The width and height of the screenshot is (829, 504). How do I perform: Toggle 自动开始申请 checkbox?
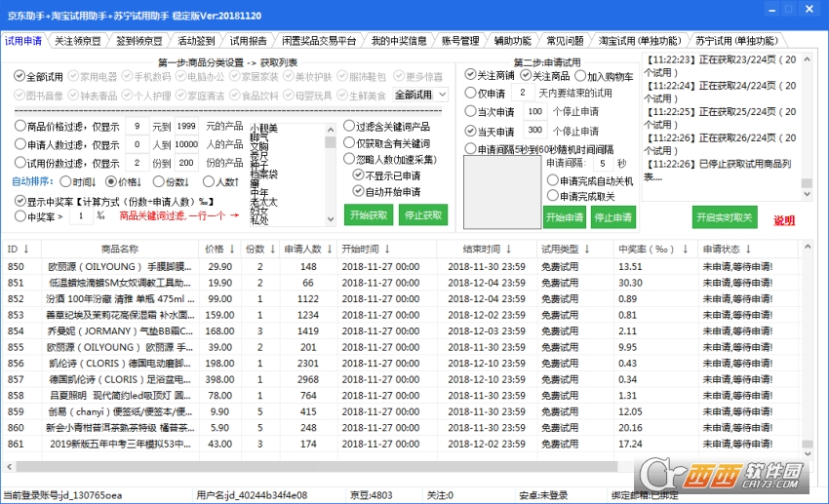click(386, 191)
